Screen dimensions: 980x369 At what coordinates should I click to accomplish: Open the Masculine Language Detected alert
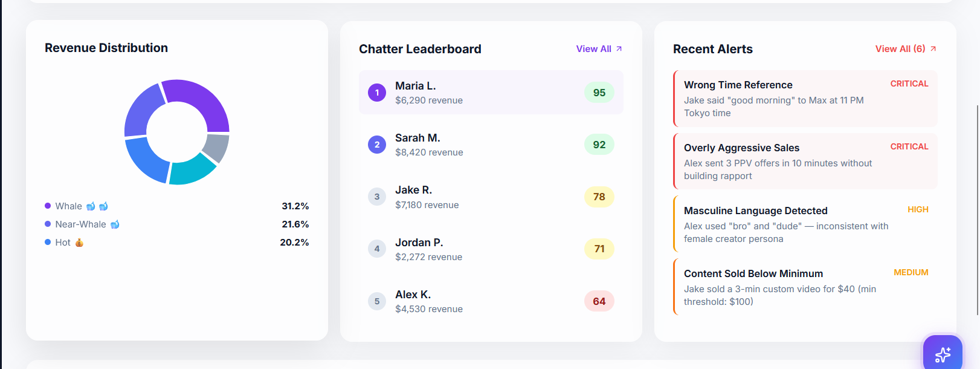[805, 224]
